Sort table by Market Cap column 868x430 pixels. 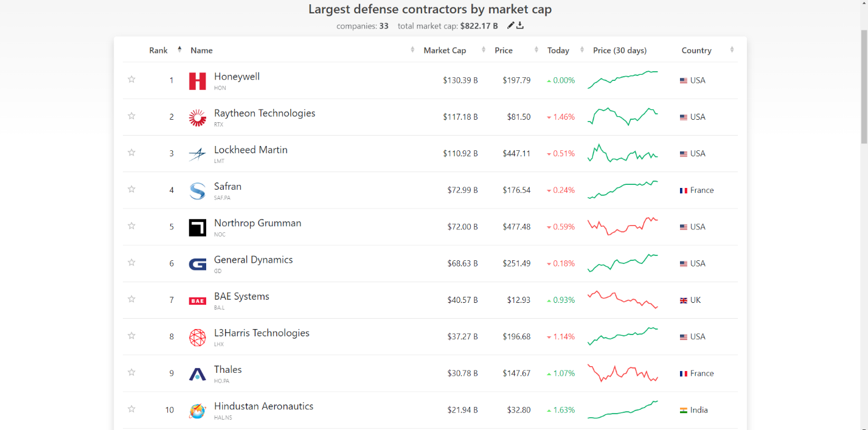(x=445, y=50)
